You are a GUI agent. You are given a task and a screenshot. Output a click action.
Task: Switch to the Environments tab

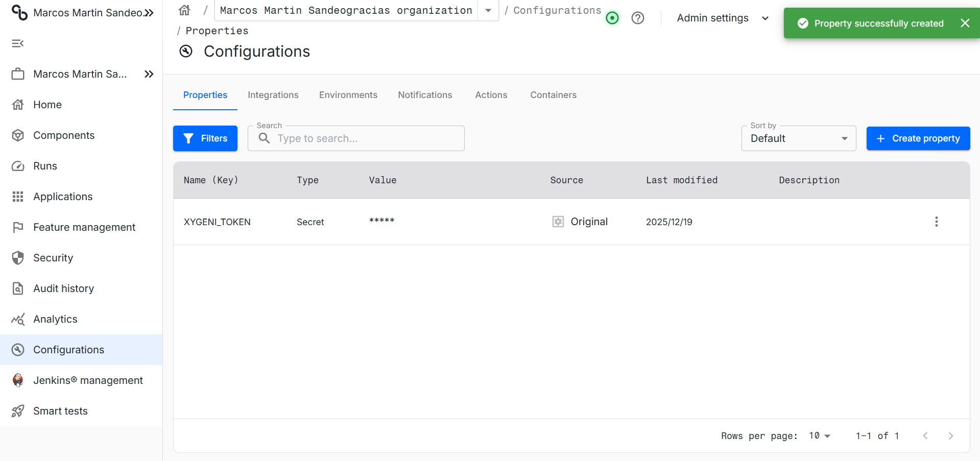point(348,95)
